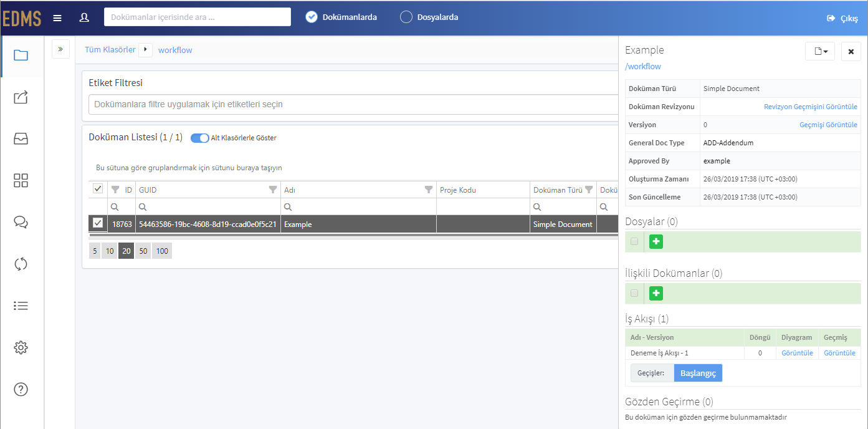This screenshot has width=868, height=429.
Task: Open the document actions dropdown button
Action: point(820,51)
